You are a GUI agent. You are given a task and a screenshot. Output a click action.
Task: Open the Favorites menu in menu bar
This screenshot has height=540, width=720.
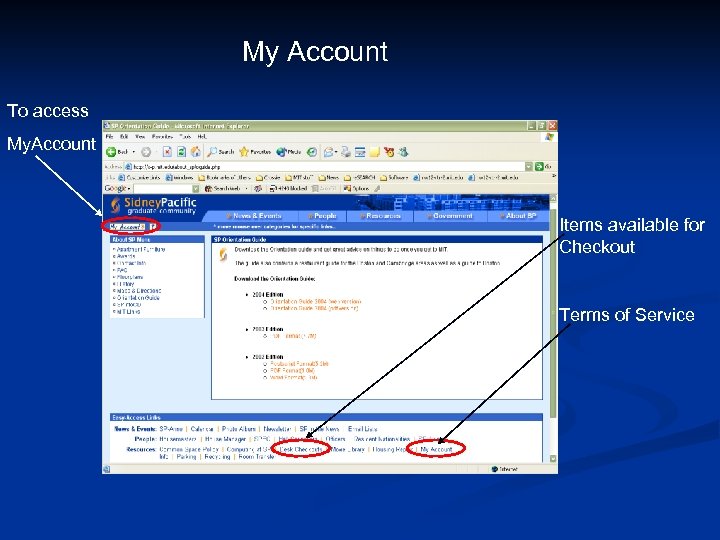pos(162,137)
